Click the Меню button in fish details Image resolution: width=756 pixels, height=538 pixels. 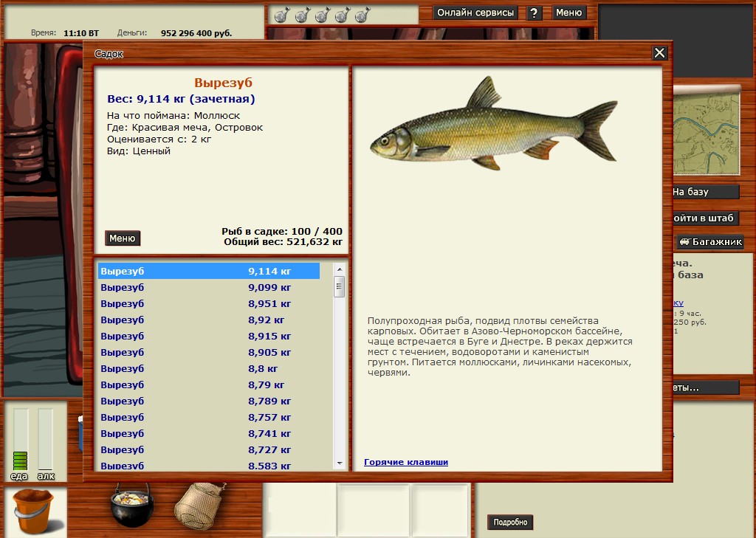pos(123,238)
